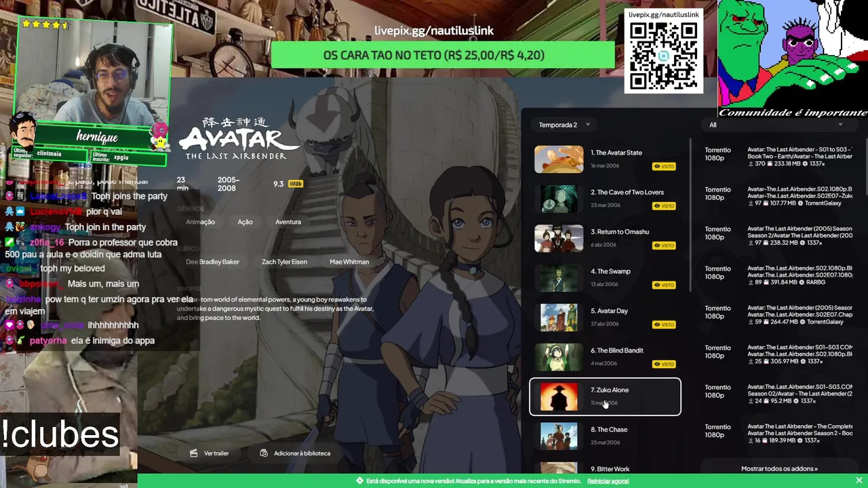Select the Ação genre chip
Viewport: 868px width, 488px height.
point(245,222)
